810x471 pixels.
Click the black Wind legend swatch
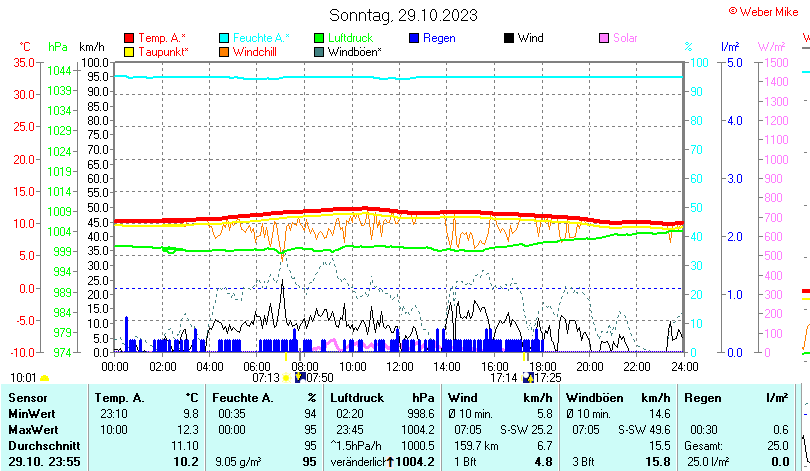509,38
